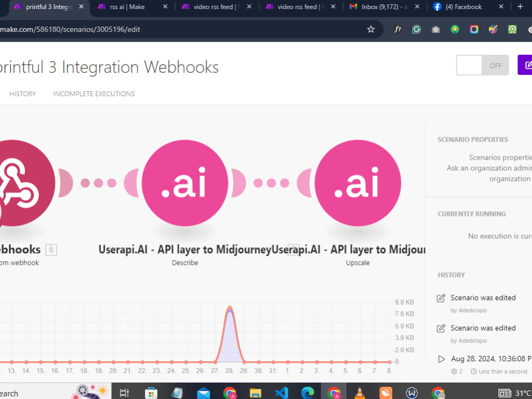Click the purple edit scenario button
Screen dimensions: 532x399
(525, 65)
